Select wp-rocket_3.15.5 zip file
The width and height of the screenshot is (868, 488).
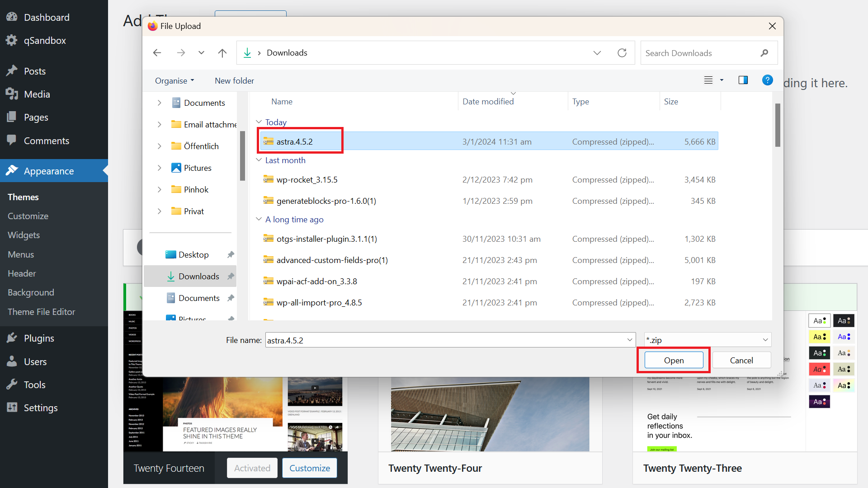[489, 179]
